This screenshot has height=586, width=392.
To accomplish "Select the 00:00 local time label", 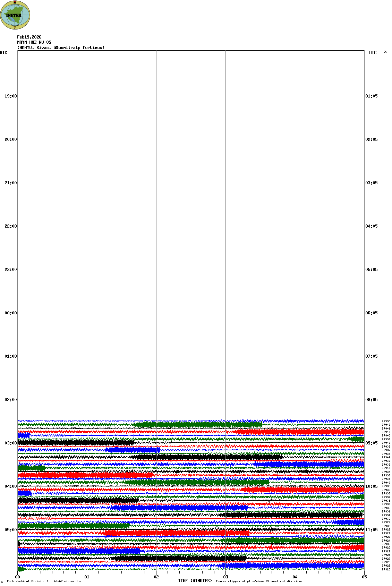I will 10,313.
